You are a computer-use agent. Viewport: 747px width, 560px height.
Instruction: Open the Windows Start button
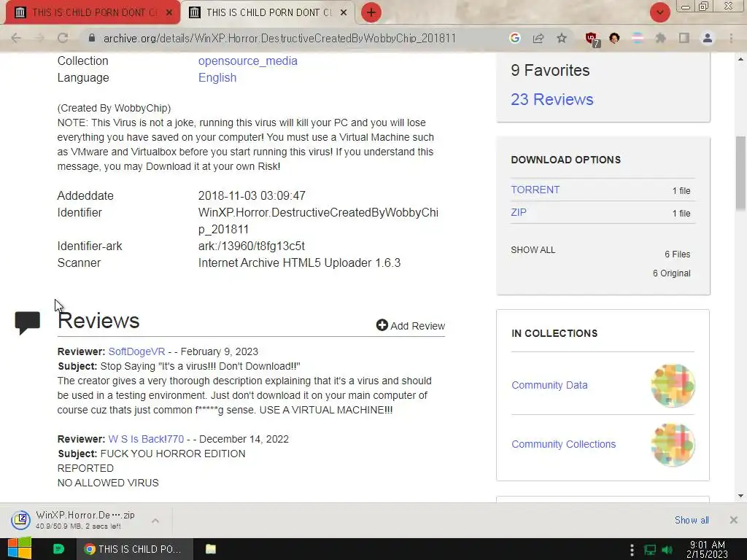tap(20, 549)
